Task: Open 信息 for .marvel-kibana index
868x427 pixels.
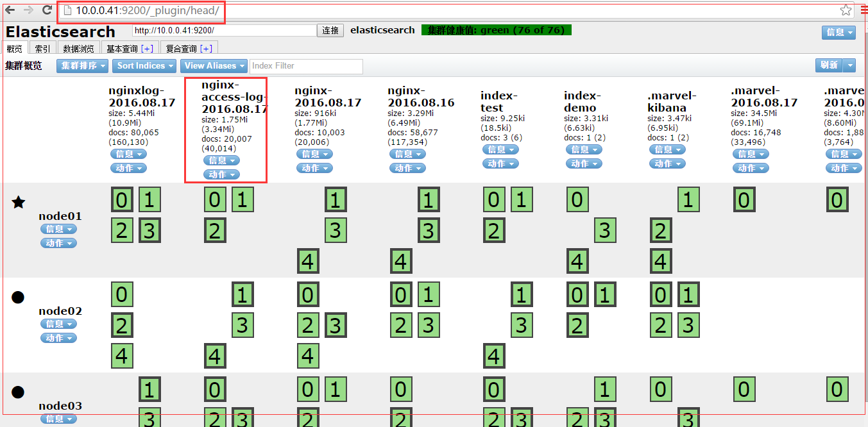Action: [x=667, y=149]
